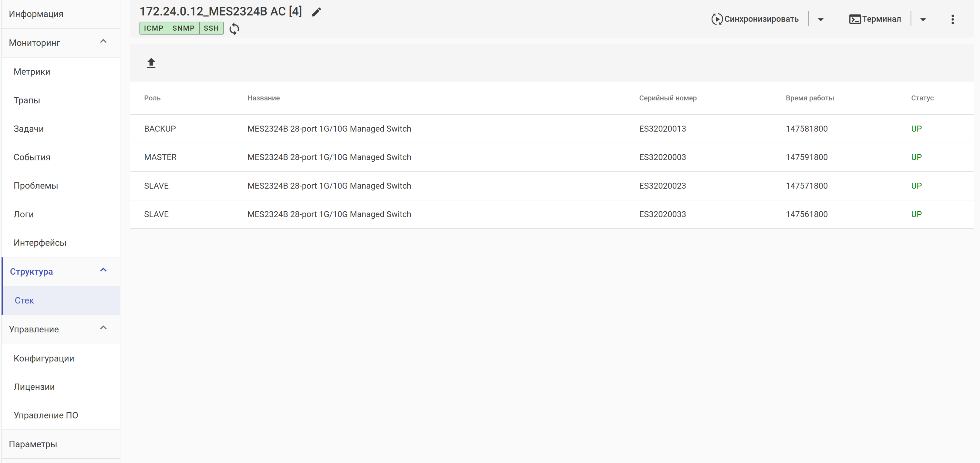The width and height of the screenshot is (980, 463).
Task: Click the ICMP status badge
Action: (154, 28)
